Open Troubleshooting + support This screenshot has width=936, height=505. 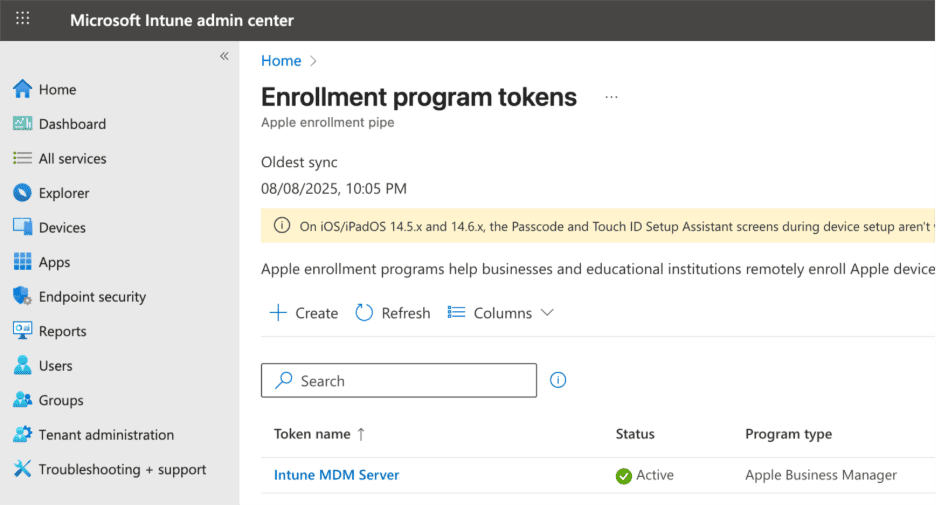pos(122,469)
